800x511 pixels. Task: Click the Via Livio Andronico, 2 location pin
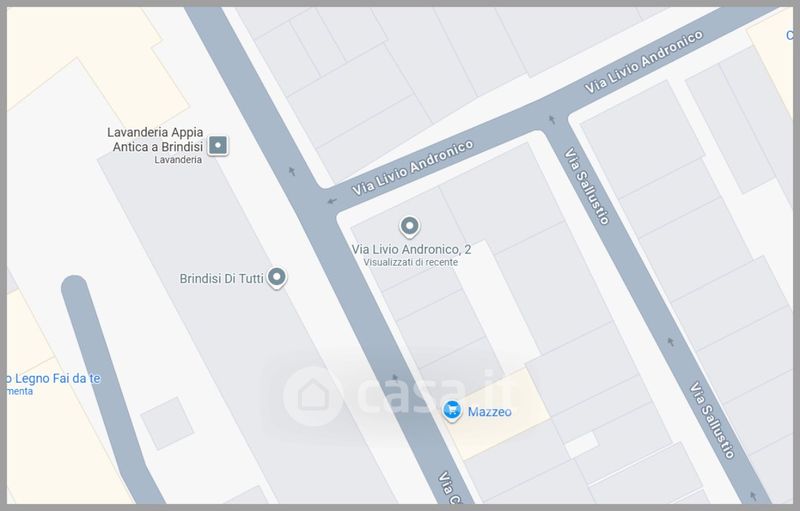(x=409, y=227)
